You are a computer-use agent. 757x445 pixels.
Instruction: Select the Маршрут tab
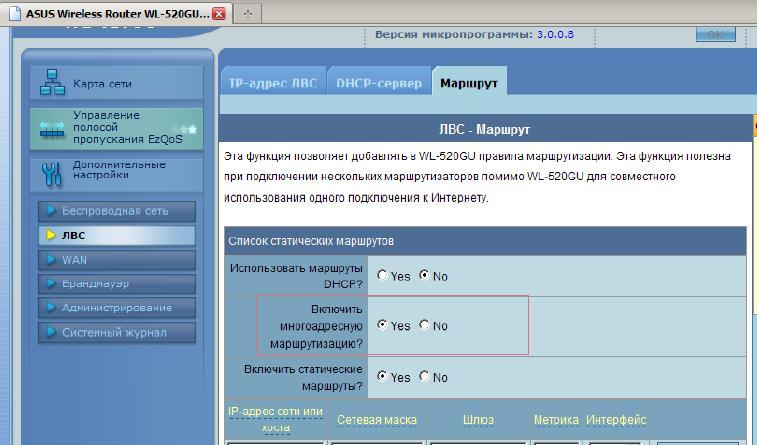(469, 82)
